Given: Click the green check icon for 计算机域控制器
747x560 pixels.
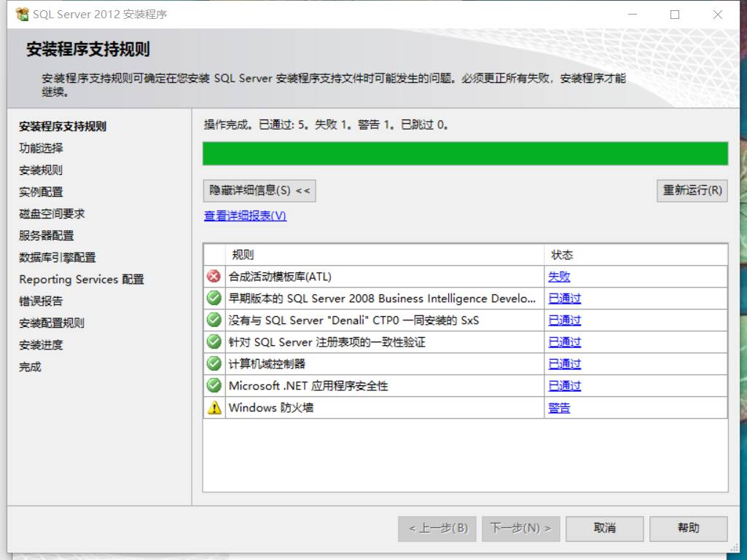Looking at the screenshot, I should 214,363.
